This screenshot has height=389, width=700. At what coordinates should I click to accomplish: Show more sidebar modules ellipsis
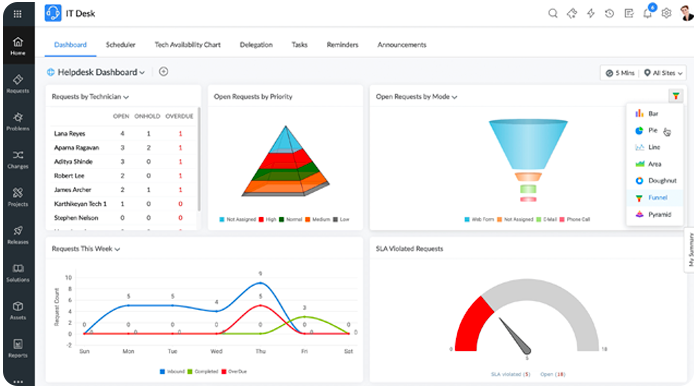click(18, 382)
